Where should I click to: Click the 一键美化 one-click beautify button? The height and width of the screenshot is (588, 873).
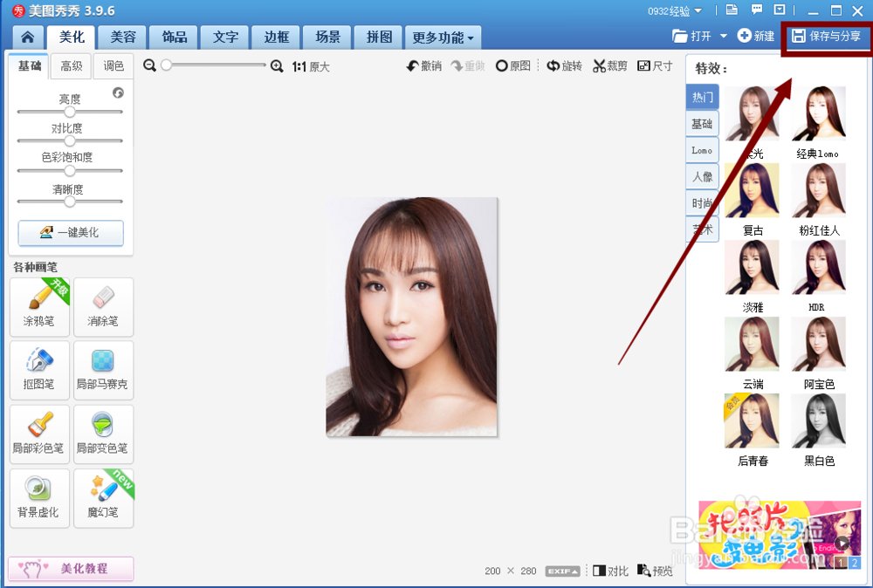[70, 233]
